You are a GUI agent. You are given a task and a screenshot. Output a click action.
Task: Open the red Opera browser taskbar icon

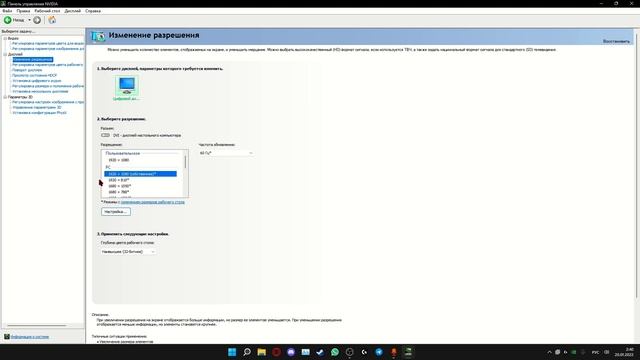point(276,352)
